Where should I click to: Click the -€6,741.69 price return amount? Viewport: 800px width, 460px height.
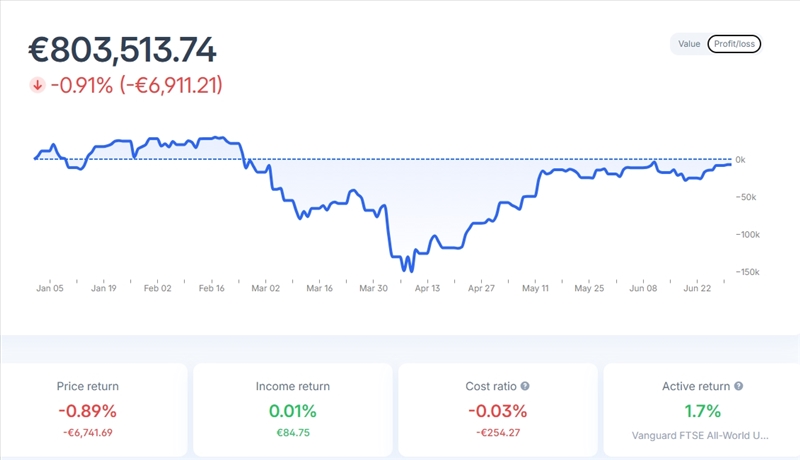click(x=86, y=433)
